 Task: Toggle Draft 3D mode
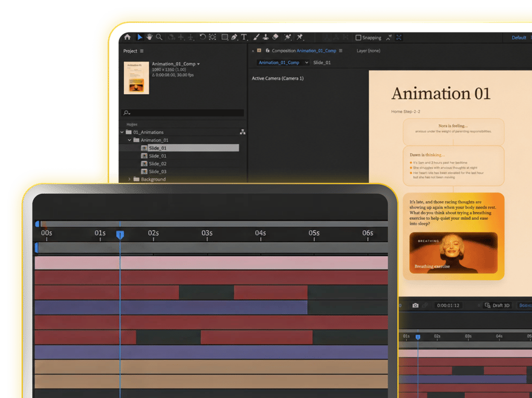click(x=498, y=305)
